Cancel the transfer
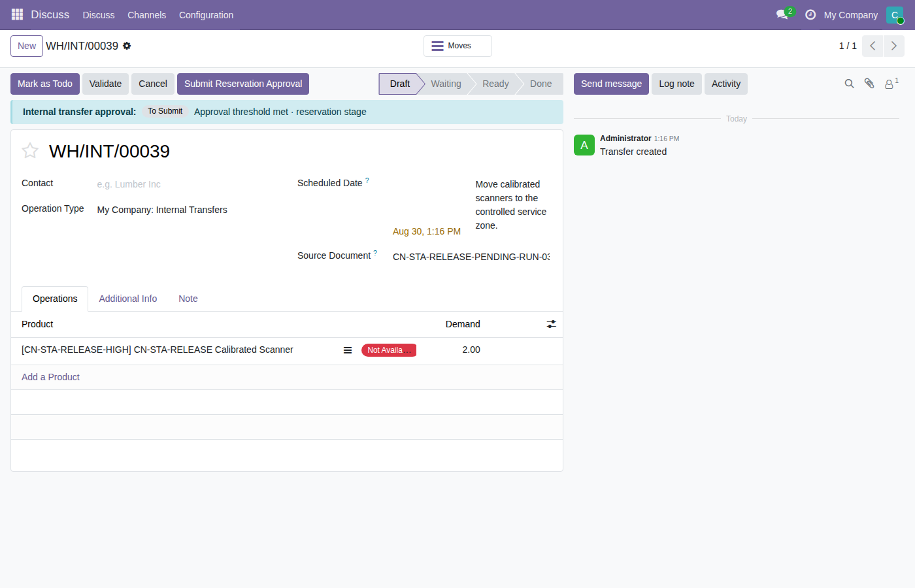This screenshot has height=588, width=915. click(x=153, y=84)
